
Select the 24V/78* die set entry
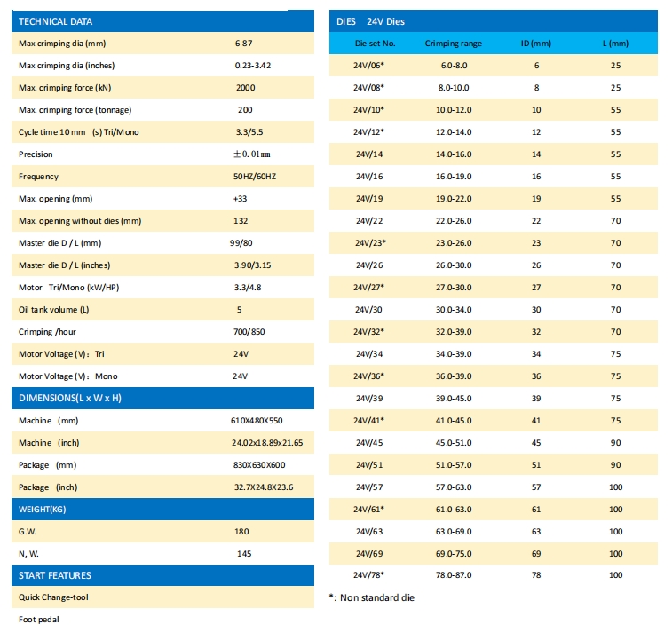pyautogui.click(x=368, y=575)
